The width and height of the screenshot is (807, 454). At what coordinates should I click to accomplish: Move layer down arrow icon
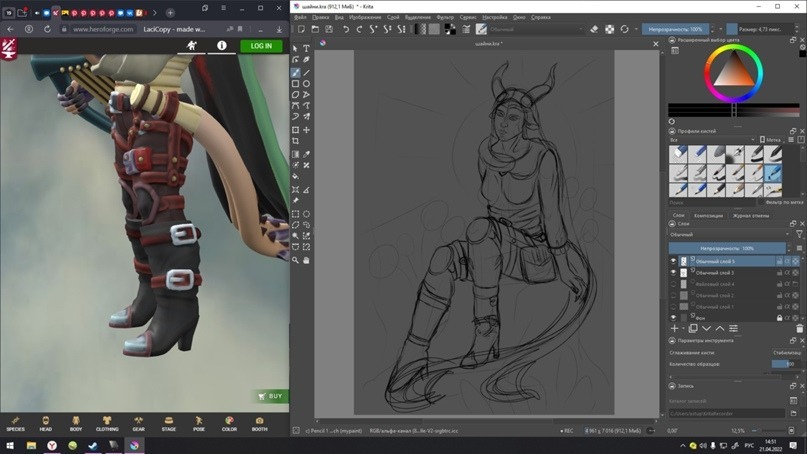(x=707, y=328)
